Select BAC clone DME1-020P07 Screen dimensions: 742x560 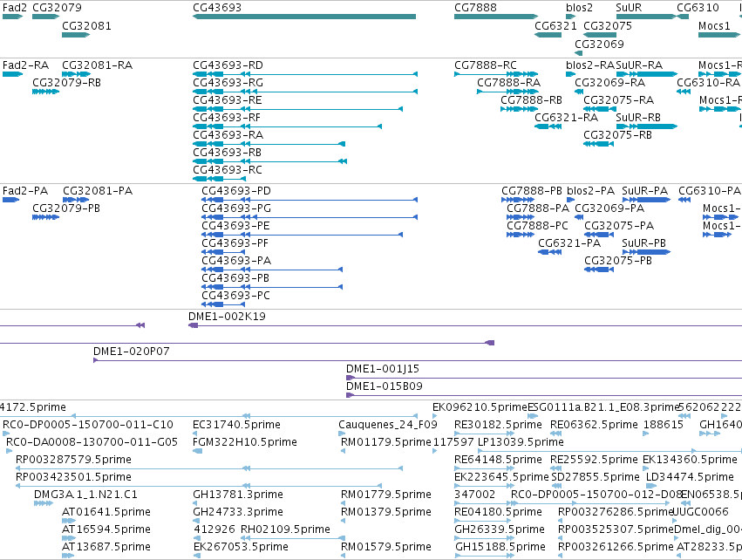tap(418, 361)
